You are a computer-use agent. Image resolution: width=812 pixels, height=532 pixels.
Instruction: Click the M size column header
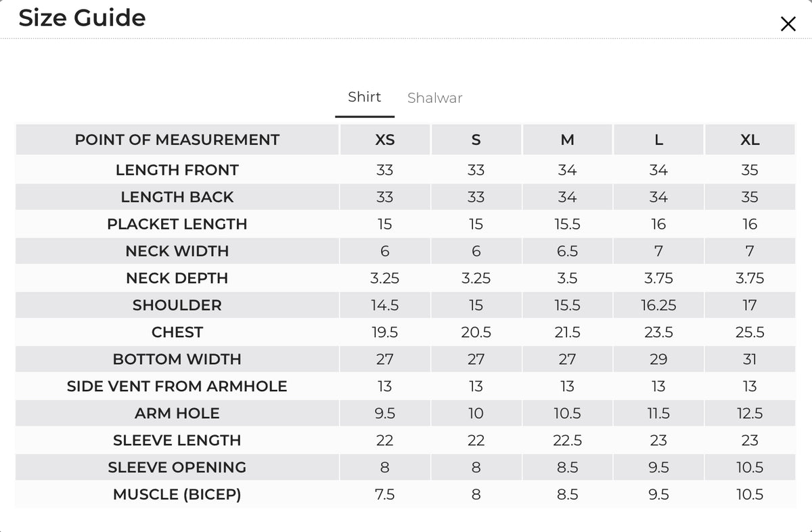(x=567, y=140)
